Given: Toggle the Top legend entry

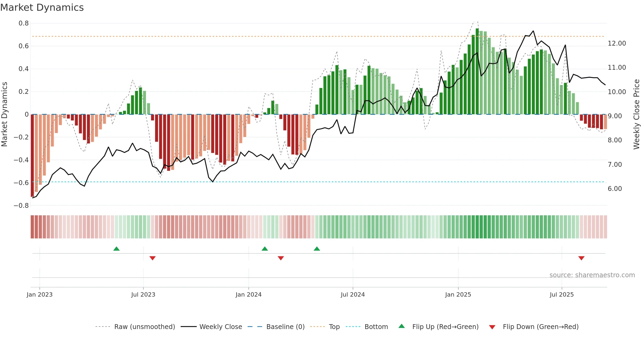Looking at the screenshot, I should 325,327.
